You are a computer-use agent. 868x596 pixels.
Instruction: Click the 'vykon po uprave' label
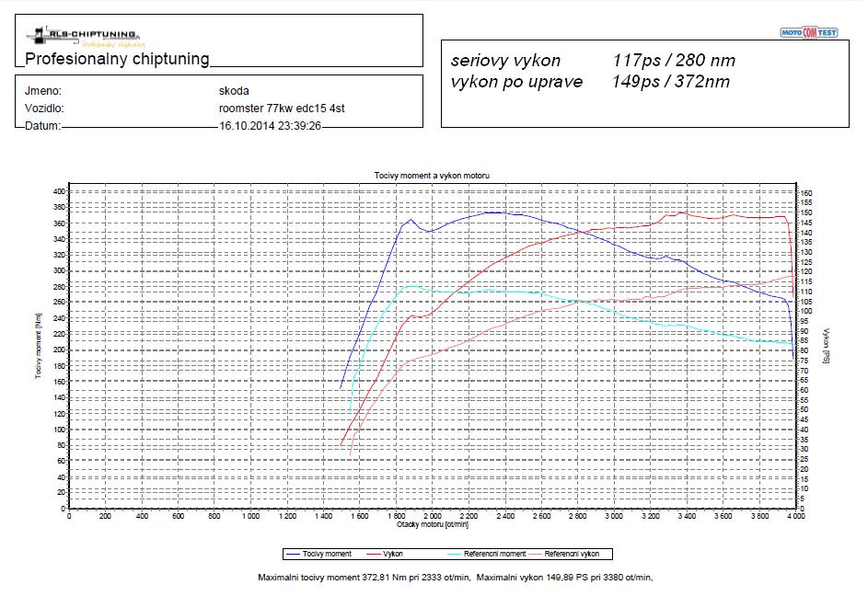click(x=516, y=82)
